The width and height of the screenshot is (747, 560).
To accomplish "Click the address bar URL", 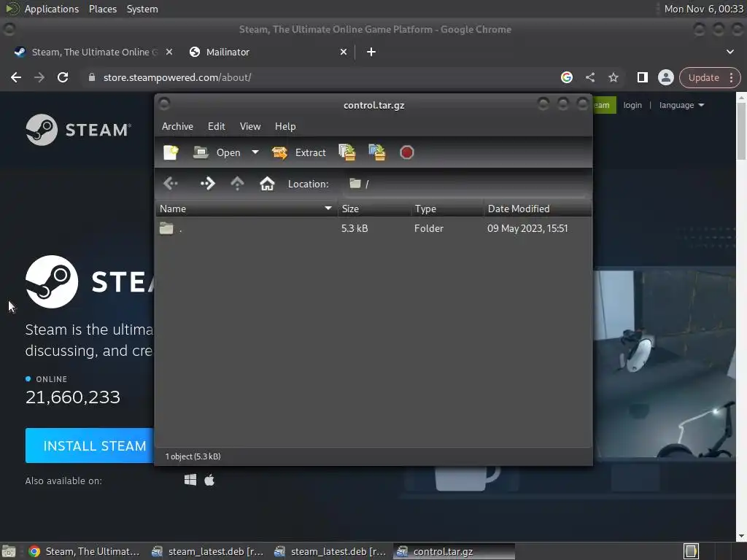I will 177,77.
